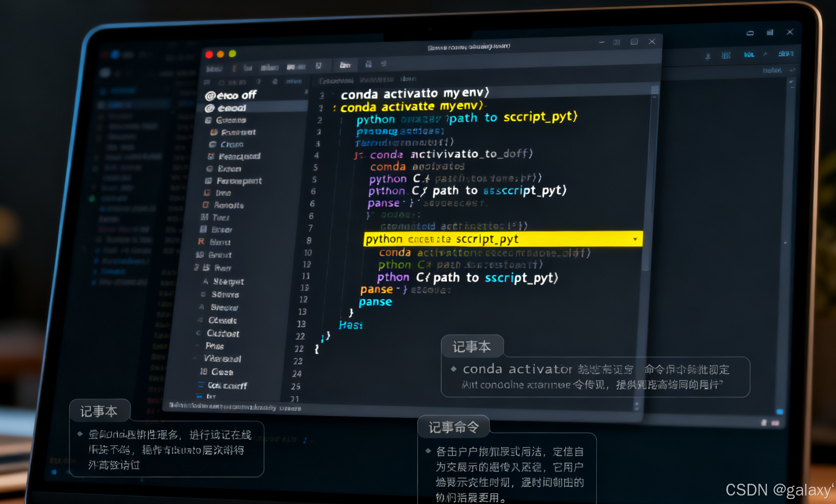Click the orange square icon beside Ronoits
836x504 pixels.
click(205, 205)
